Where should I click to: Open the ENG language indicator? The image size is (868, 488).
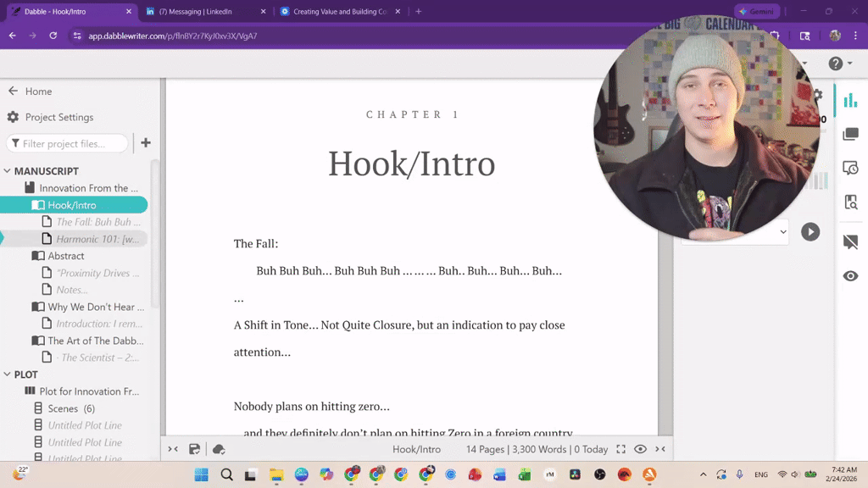[x=761, y=474]
